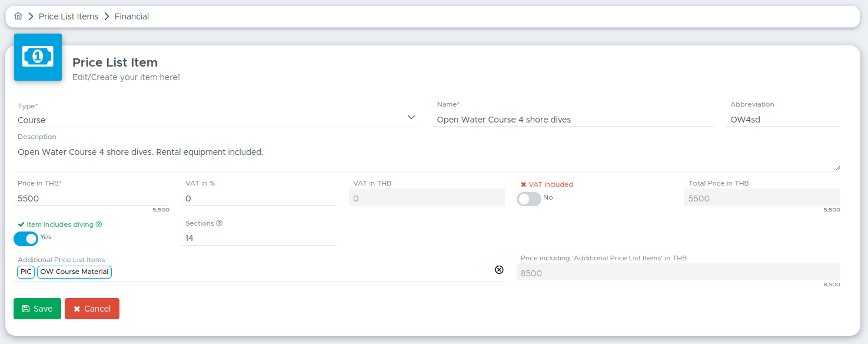Show the Sections help tooltip icon
This screenshot has height=344, width=868.
[x=219, y=223]
